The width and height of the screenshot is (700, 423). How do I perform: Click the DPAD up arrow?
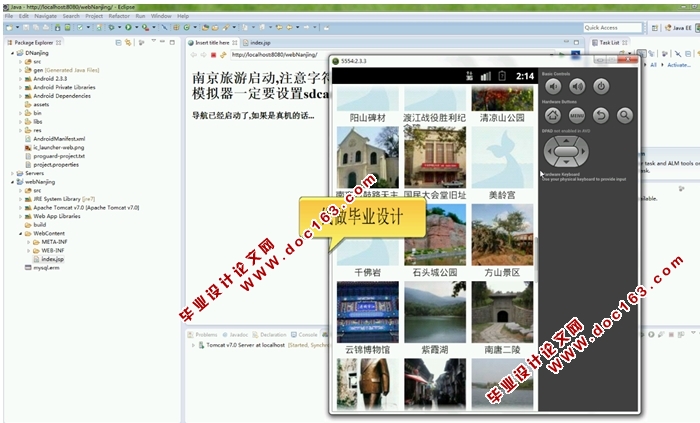tap(566, 141)
